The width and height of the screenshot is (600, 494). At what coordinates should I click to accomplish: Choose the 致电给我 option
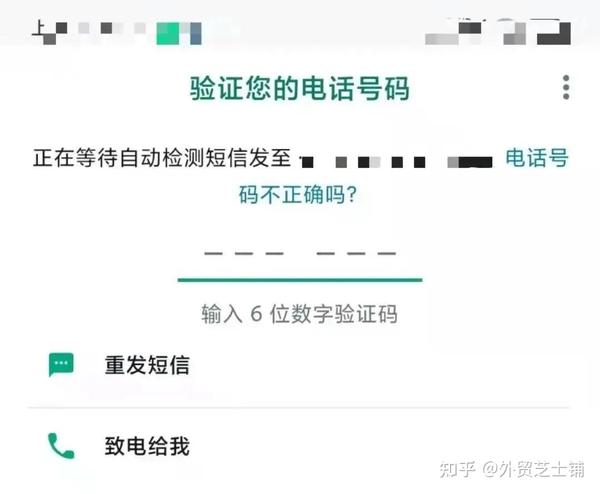tap(147, 446)
